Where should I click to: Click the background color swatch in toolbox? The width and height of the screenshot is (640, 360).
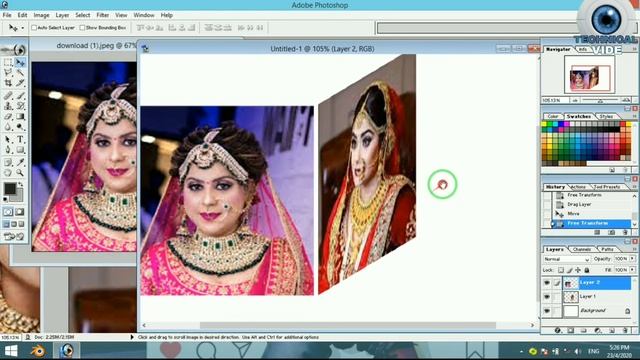coord(18,196)
